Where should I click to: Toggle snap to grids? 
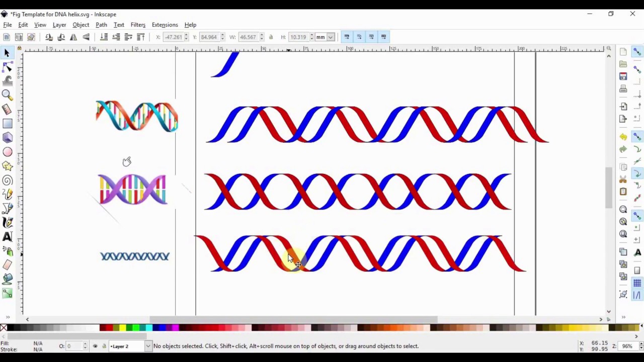tap(637, 283)
